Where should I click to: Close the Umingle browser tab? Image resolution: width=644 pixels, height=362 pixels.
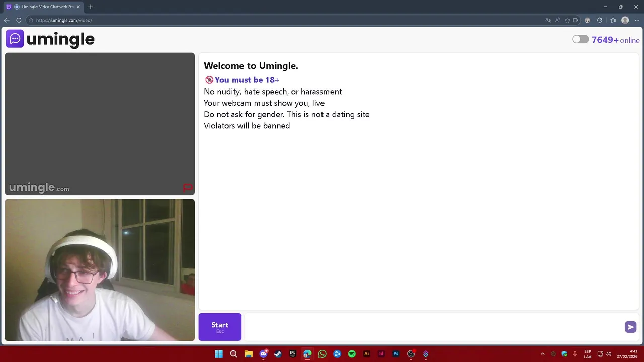click(x=78, y=7)
